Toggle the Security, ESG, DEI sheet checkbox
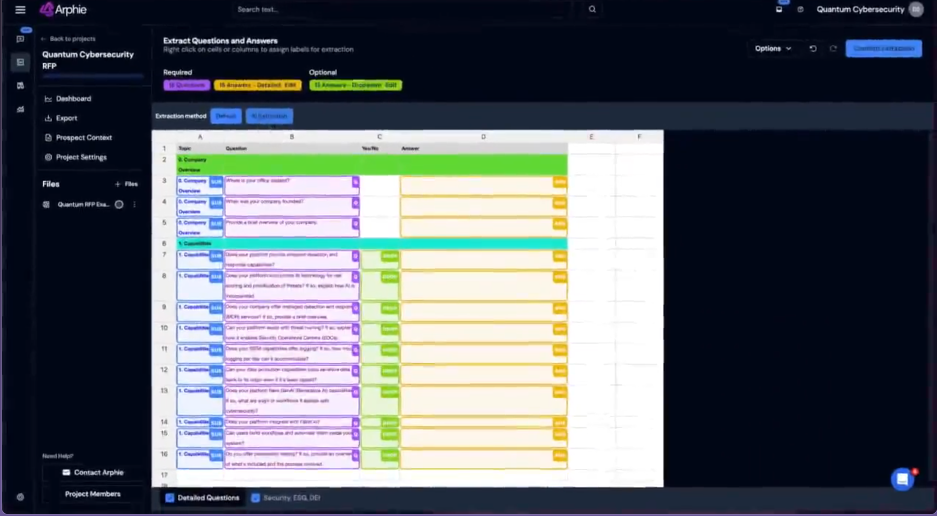This screenshot has width=937, height=516. coord(256,497)
